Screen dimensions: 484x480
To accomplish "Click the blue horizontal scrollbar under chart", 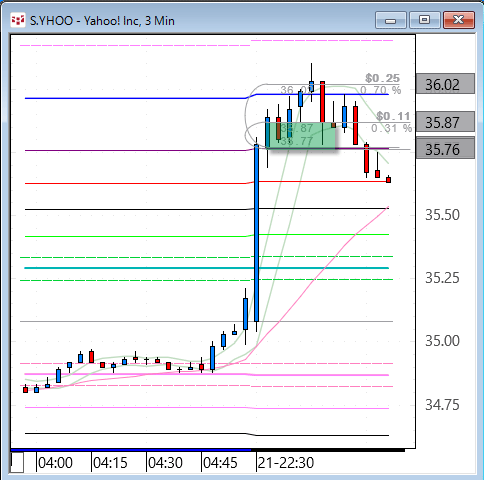I will (131, 450).
